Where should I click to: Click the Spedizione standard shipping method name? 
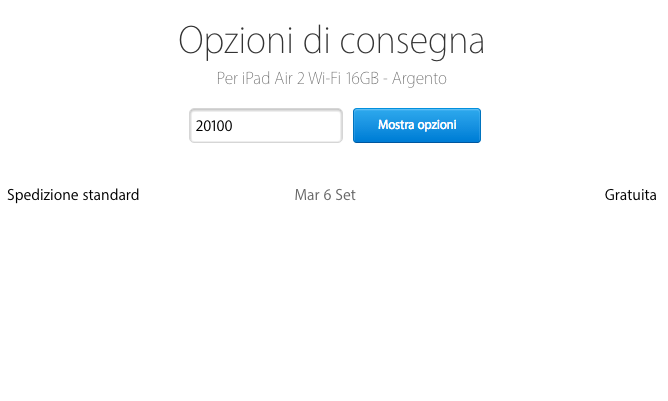[x=73, y=195]
